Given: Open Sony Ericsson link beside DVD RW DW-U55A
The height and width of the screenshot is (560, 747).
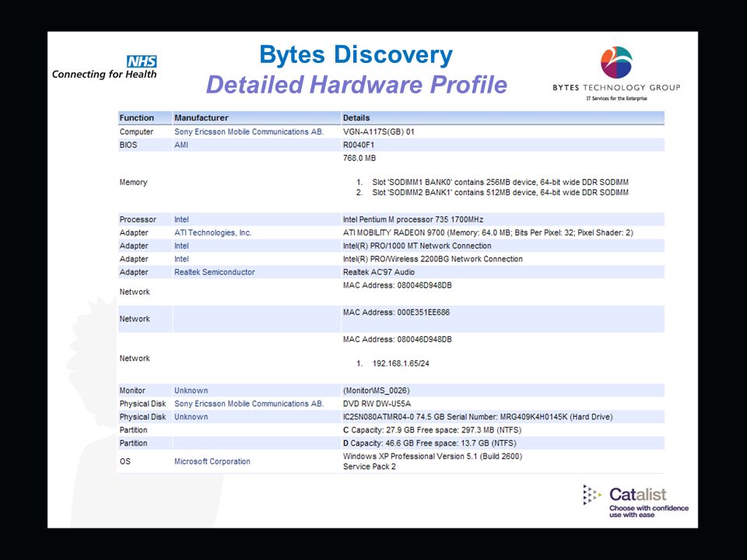Looking at the screenshot, I should pos(249,404).
